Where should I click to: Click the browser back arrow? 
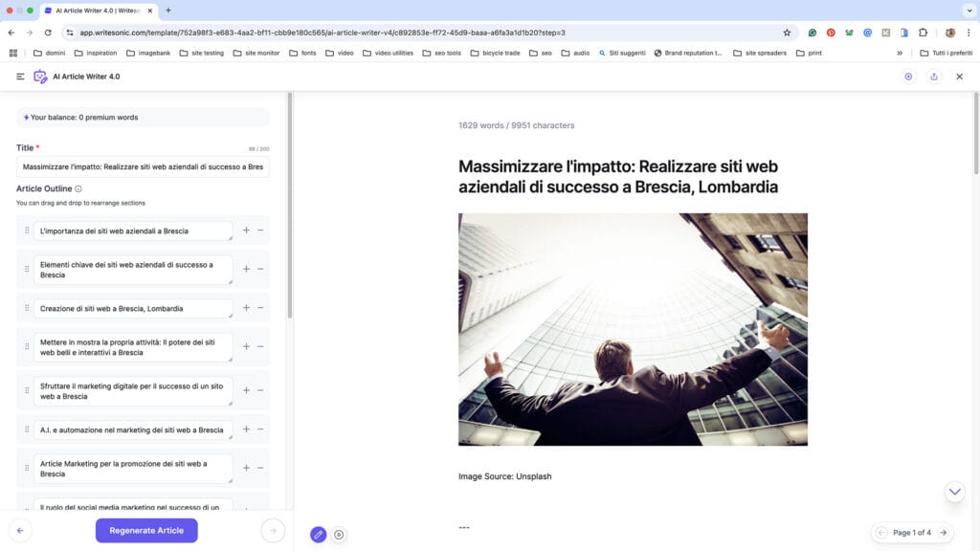click(x=11, y=33)
